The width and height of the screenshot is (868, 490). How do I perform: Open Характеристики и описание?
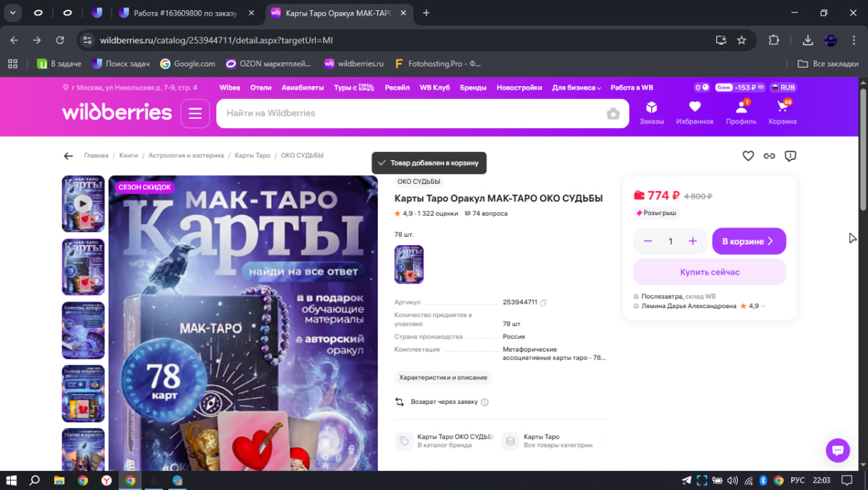tap(443, 377)
